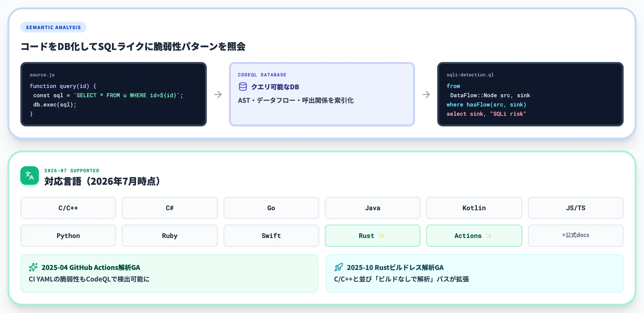
Task: Click the CI YAMLの脆弱性もCodeQLで検出可能に text
Action: pyautogui.click(x=89, y=279)
